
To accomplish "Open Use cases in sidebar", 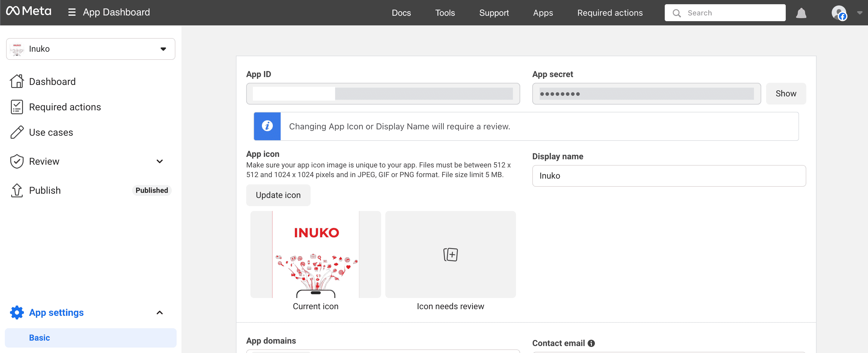I will (51, 132).
